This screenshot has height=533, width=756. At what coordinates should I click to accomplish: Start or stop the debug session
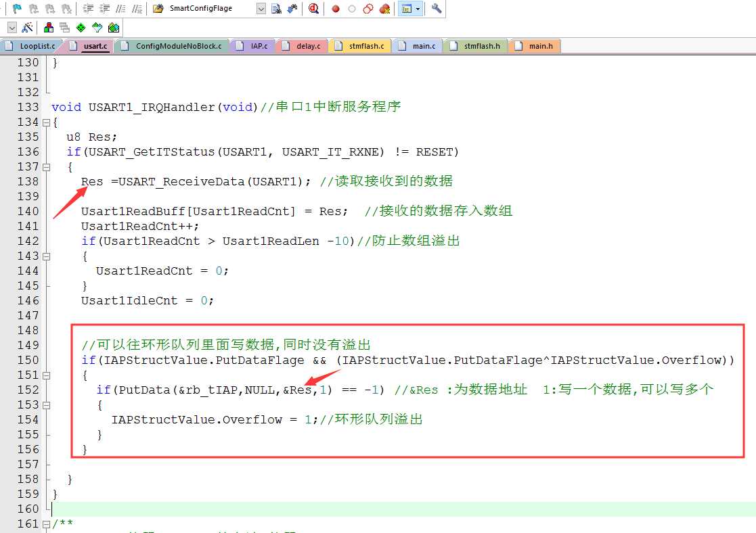point(314,8)
